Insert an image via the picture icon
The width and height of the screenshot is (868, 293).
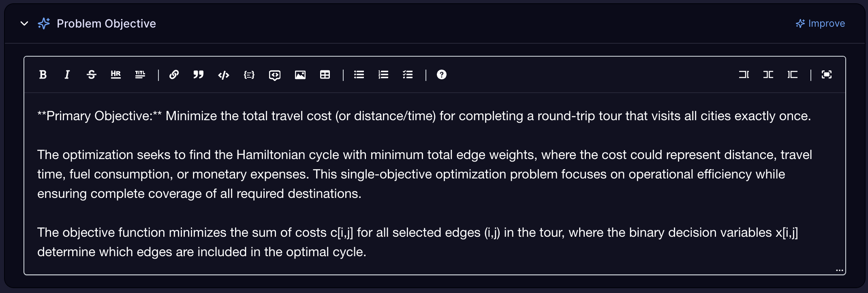tap(300, 75)
